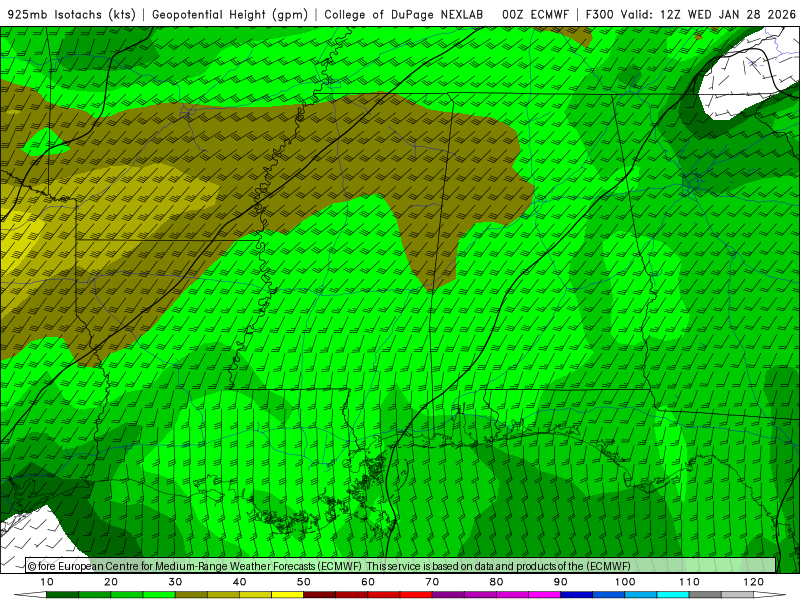The width and height of the screenshot is (800, 600).
Task: Click the 'Geopotential Height (gpm)' header label
Action: 230,14
